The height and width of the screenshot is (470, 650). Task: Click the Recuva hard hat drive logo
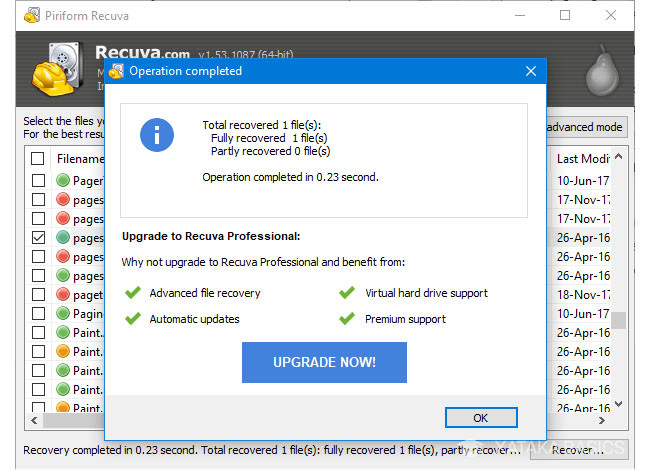coord(58,69)
